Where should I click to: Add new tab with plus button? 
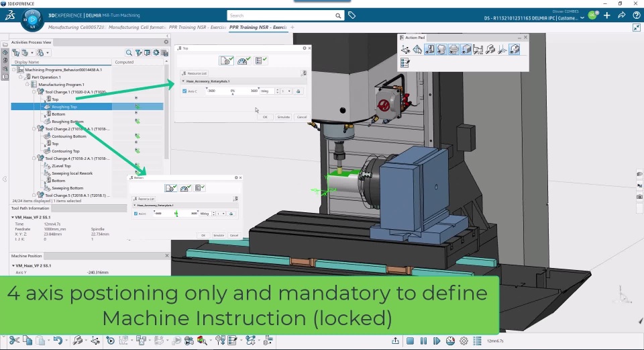(292, 27)
